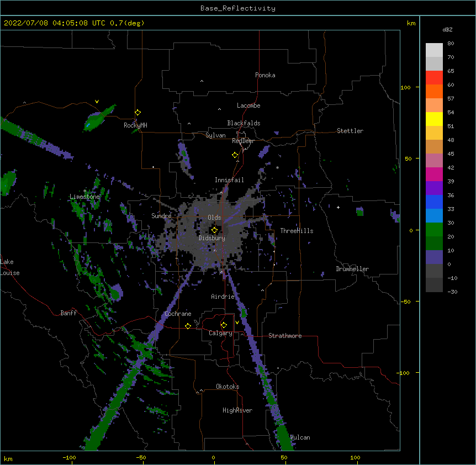Image resolution: width=476 pixels, height=465 pixels.
Task: Click the Cochrane label
Action: pos(178,314)
